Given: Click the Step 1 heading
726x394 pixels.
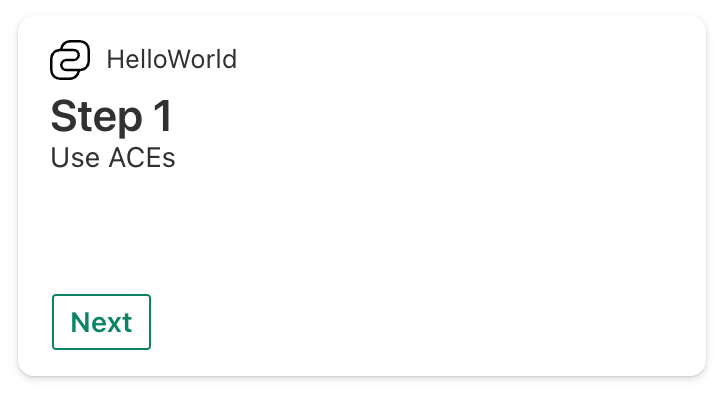Looking at the screenshot, I should (x=112, y=116).
